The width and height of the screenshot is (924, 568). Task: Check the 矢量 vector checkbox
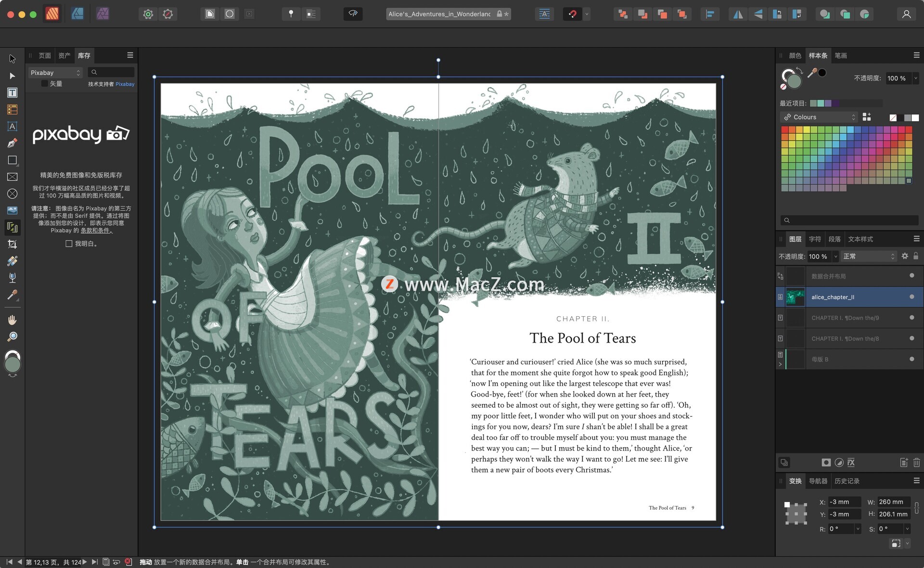[44, 84]
